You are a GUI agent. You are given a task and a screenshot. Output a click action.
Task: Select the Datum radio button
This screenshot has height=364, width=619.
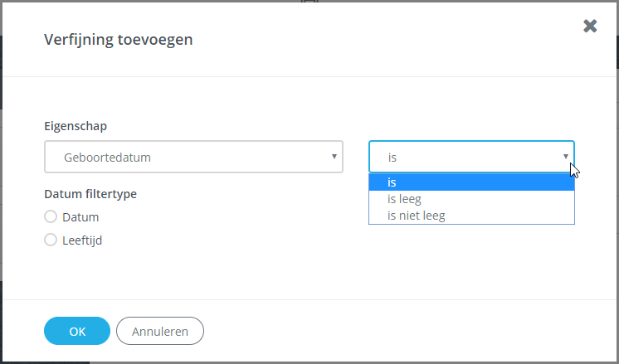51,217
